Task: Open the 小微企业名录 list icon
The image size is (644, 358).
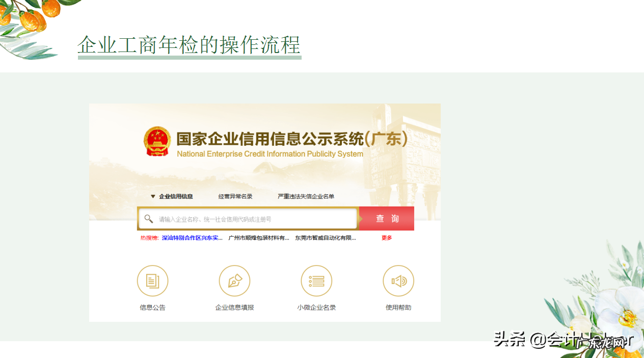Action: tap(316, 280)
